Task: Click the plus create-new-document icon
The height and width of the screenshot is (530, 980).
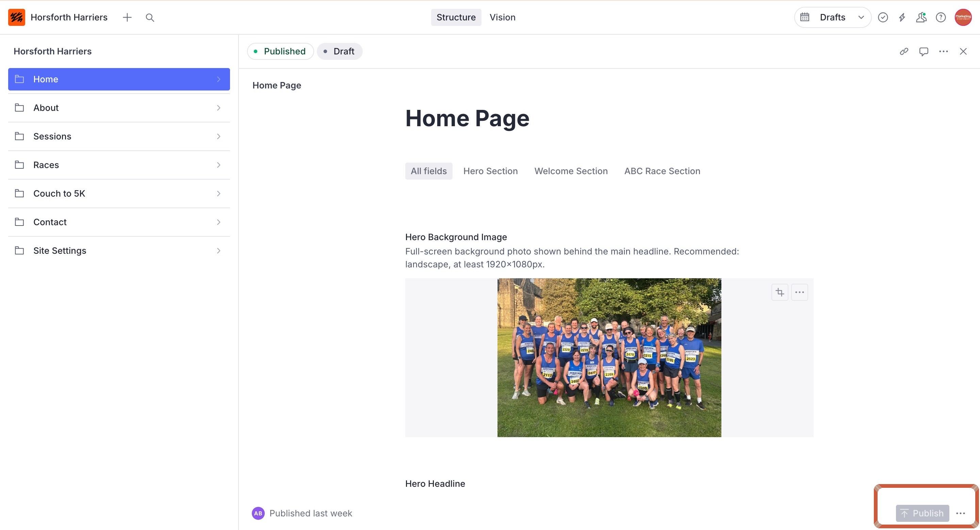Action: point(127,17)
